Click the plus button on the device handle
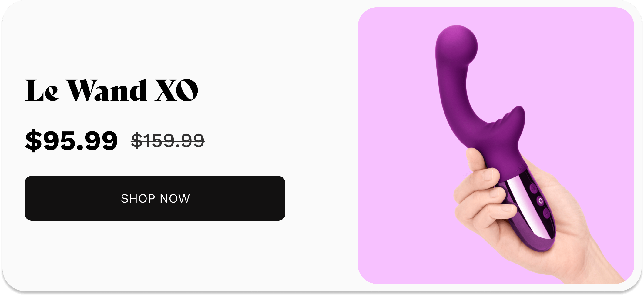Screen dimensions: 644x296 click(534, 189)
